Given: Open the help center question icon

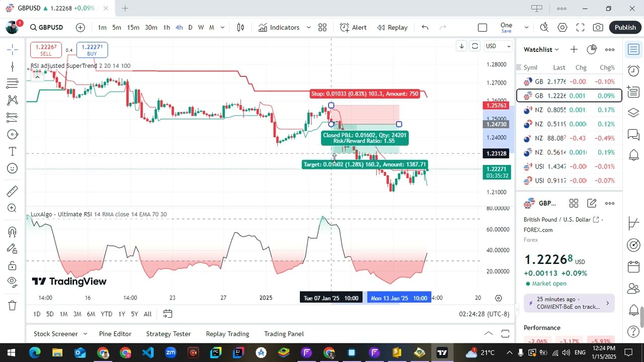Looking at the screenshot, I should click(633, 332).
